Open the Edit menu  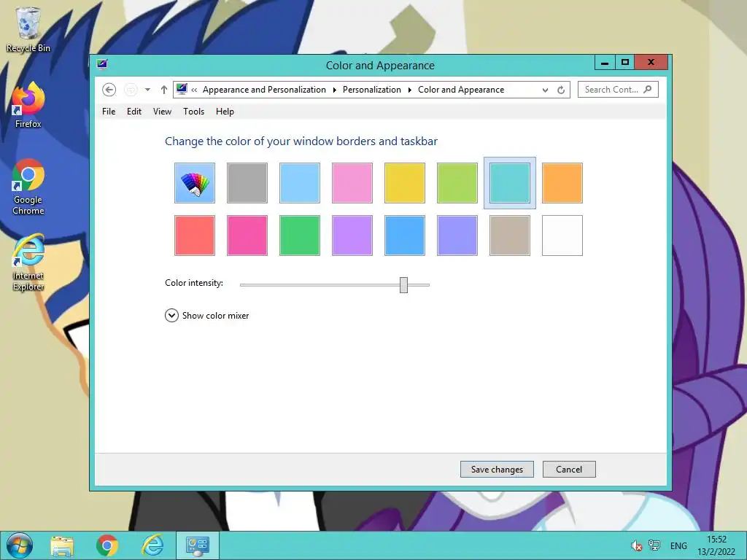[x=134, y=112]
